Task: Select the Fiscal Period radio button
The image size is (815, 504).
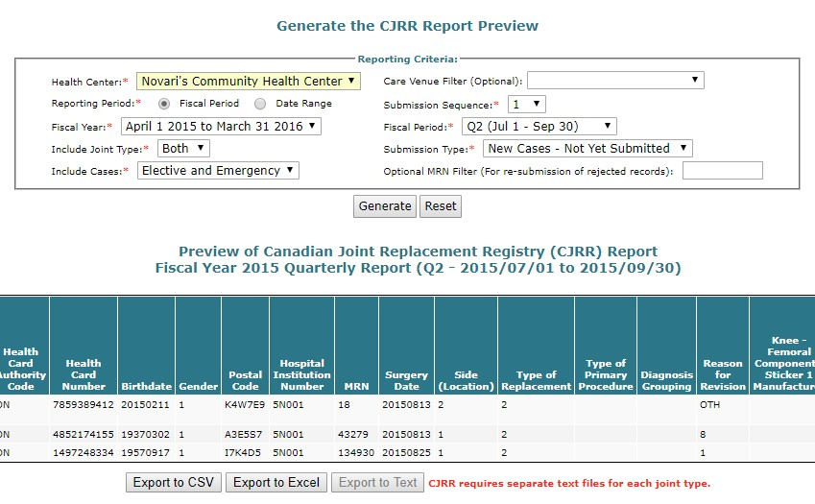Action: [164, 104]
